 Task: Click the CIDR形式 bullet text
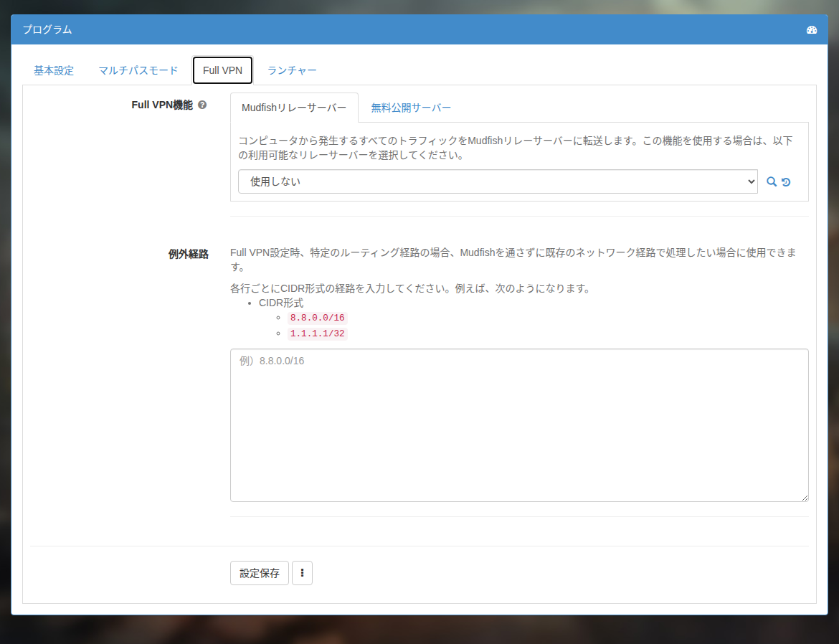(281, 303)
